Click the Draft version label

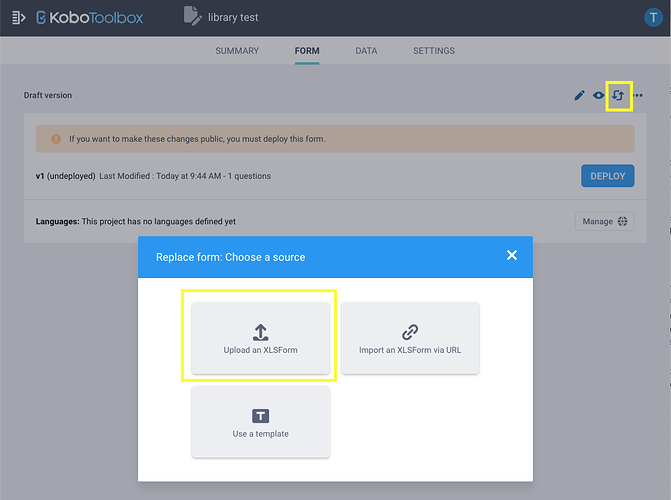coord(48,95)
